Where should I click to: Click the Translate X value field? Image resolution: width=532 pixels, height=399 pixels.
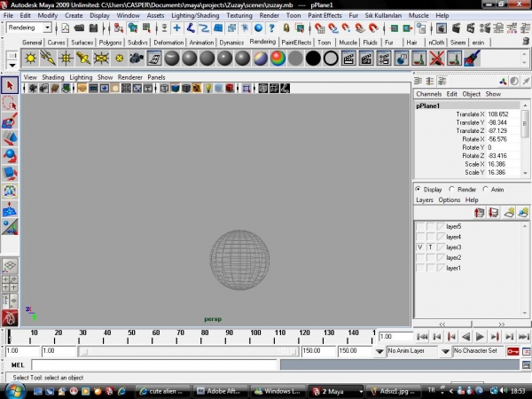point(503,114)
